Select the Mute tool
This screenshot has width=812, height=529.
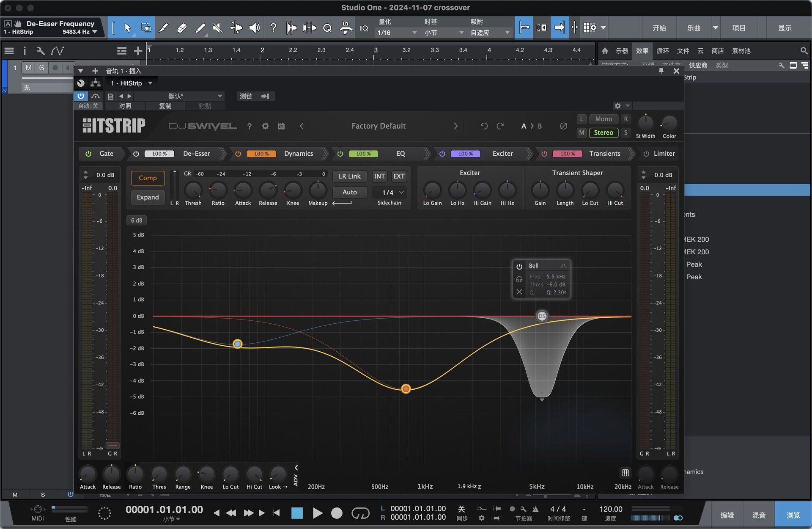[217, 28]
